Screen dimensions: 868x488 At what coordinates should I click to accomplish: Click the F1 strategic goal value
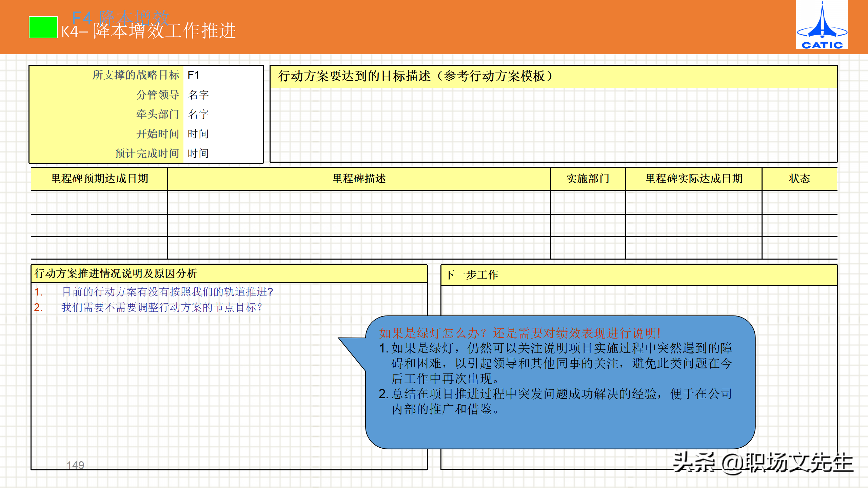pyautogui.click(x=193, y=75)
